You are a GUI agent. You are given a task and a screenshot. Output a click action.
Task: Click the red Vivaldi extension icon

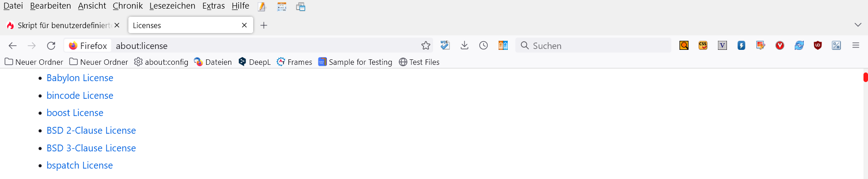[780, 45]
